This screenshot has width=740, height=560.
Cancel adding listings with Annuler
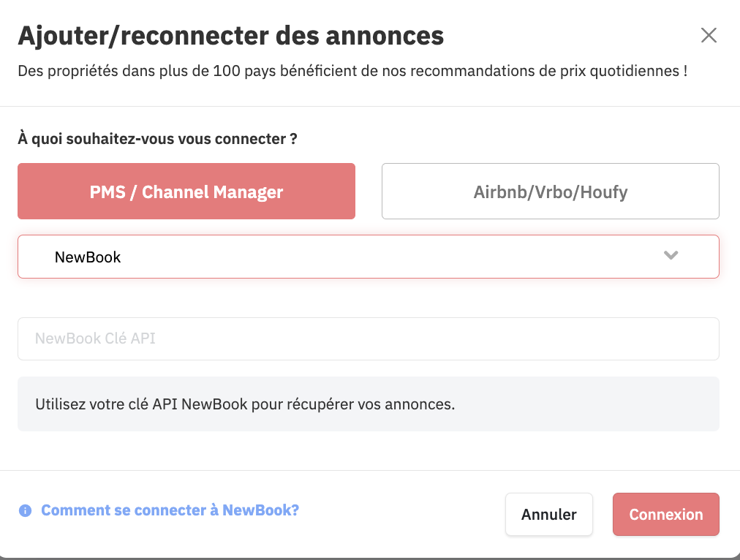click(549, 514)
